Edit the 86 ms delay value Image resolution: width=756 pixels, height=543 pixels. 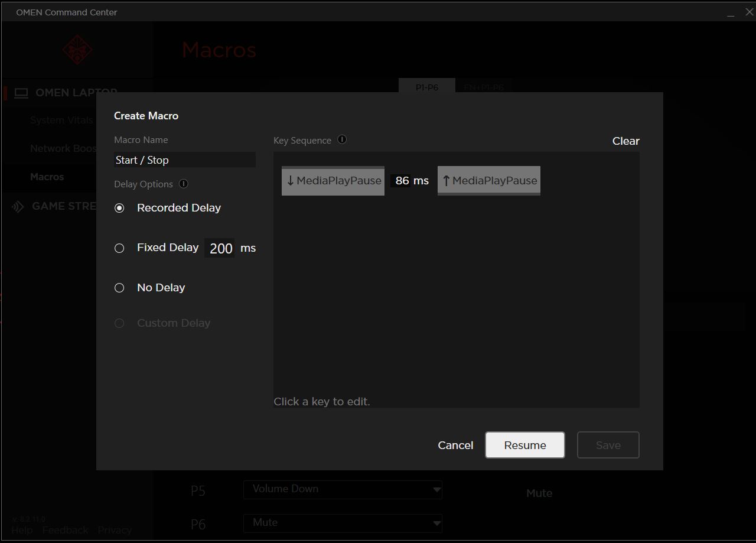[402, 181]
